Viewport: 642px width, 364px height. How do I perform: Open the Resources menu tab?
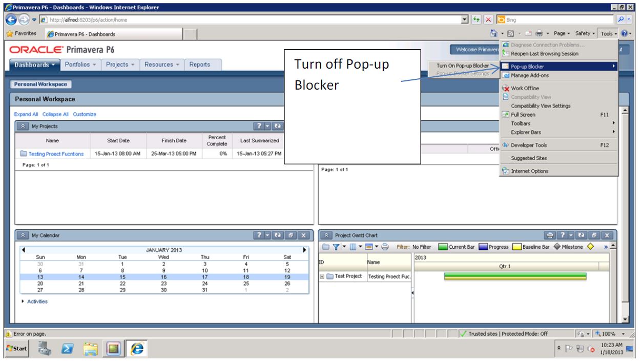162,65
